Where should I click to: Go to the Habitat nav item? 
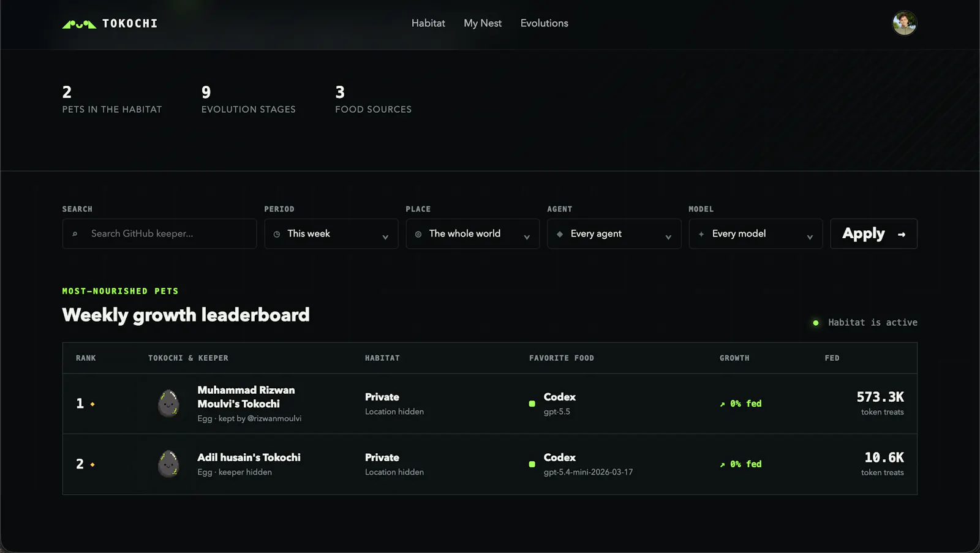click(x=428, y=23)
